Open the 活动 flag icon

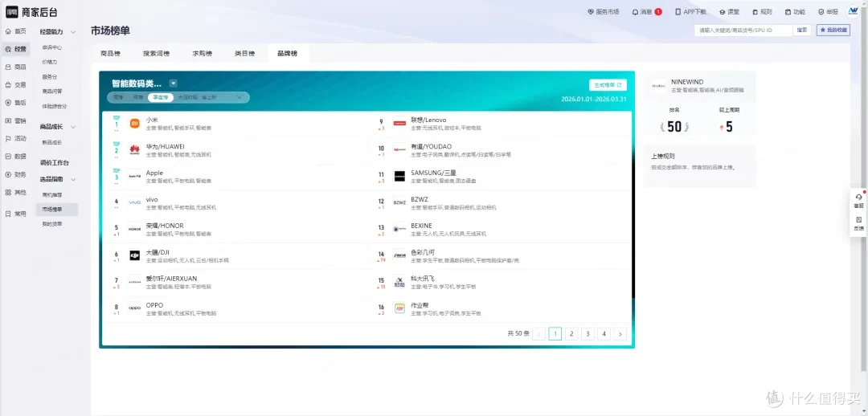(8, 138)
